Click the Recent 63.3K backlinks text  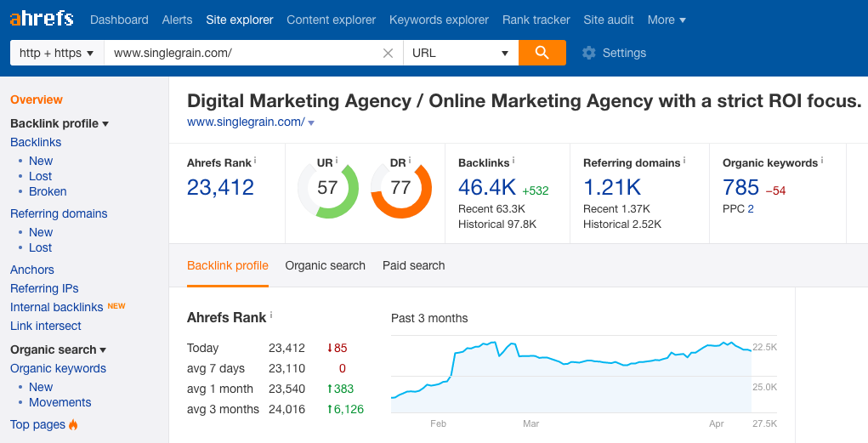491,209
